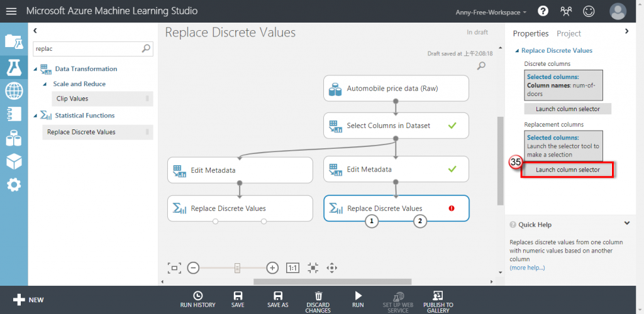Open the Help question mark icon
Screen dimensions: 644x314
point(543,11)
